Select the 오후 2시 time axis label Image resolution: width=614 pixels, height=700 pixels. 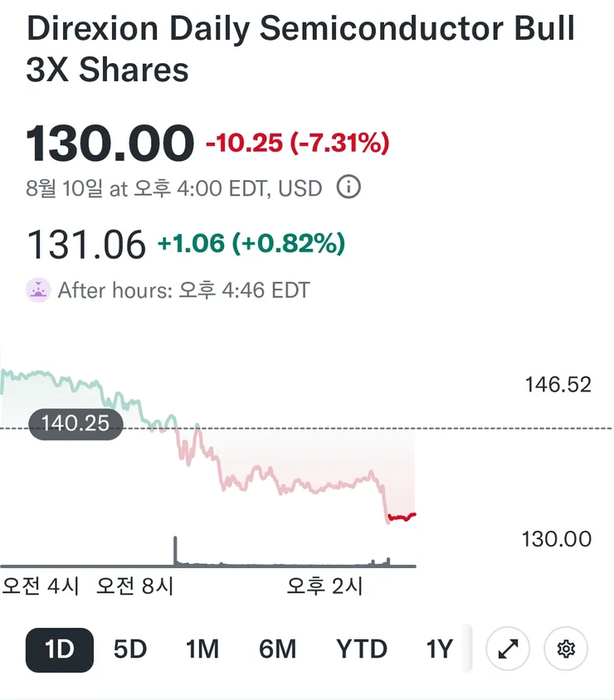click(324, 586)
